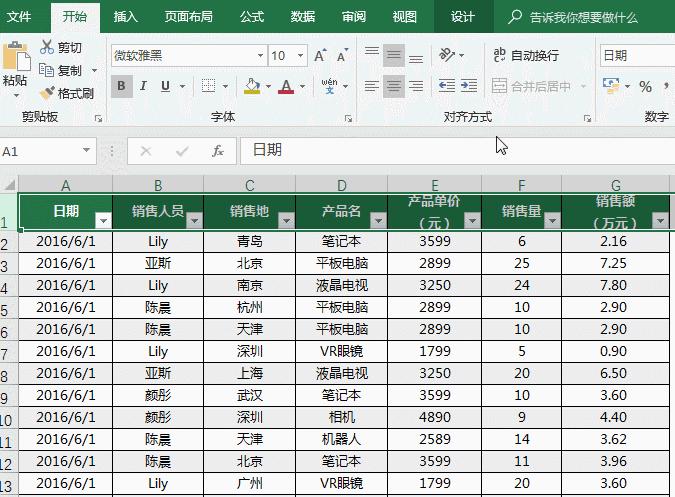Switch to the 审阅 tab
The height and width of the screenshot is (497, 675).
[354, 17]
